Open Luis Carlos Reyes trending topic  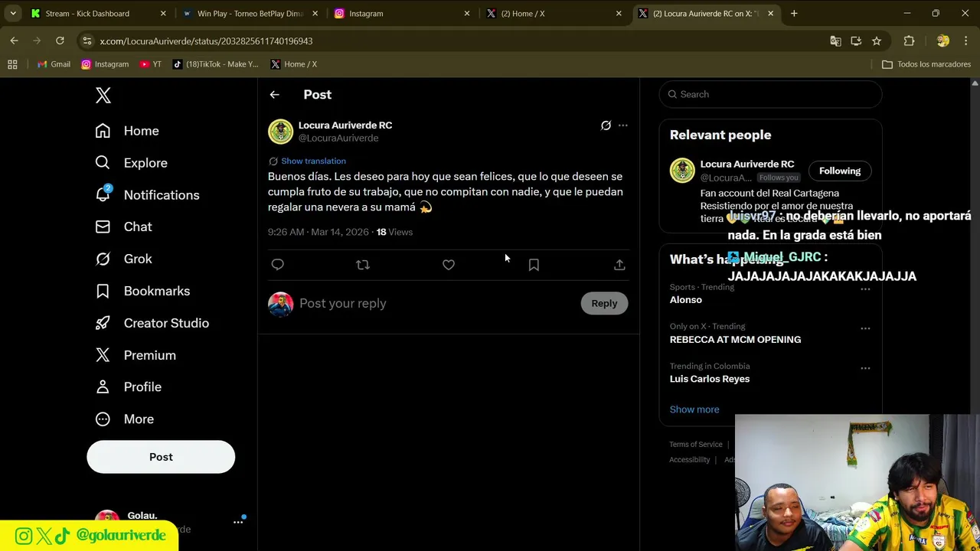tap(710, 379)
